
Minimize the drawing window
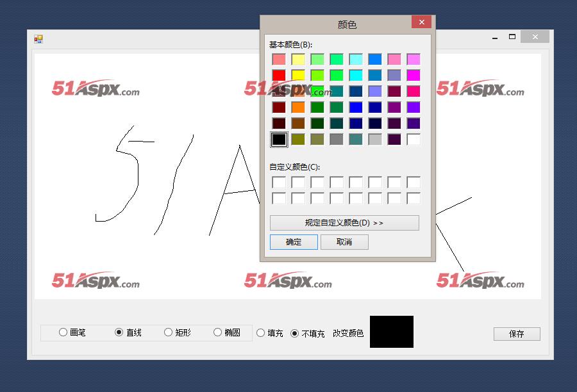click(495, 37)
